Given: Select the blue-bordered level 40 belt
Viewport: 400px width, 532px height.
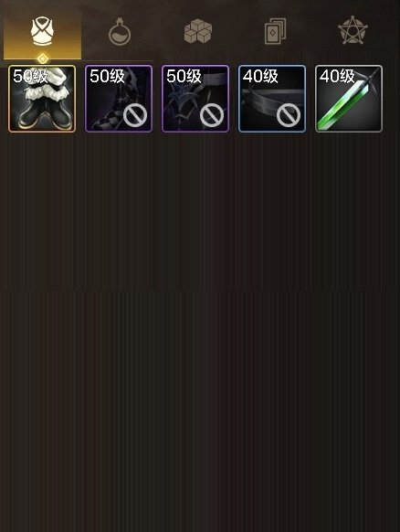Looking at the screenshot, I should tap(272, 99).
